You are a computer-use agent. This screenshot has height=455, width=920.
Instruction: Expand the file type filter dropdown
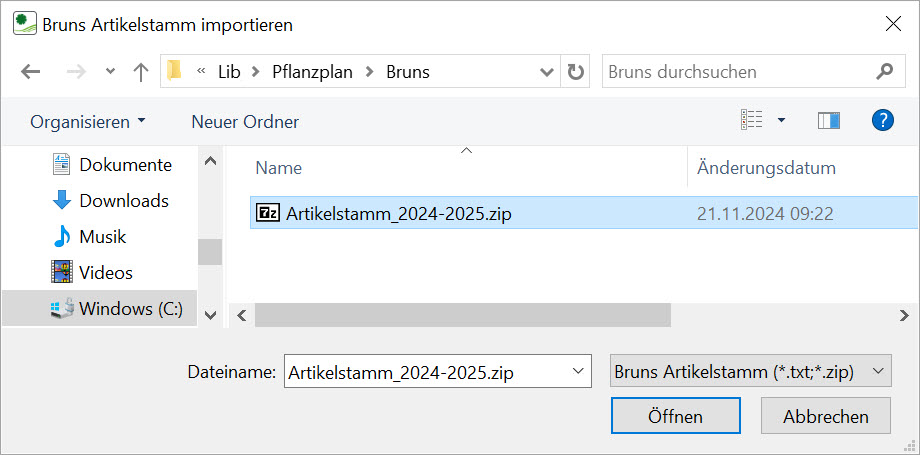878,371
